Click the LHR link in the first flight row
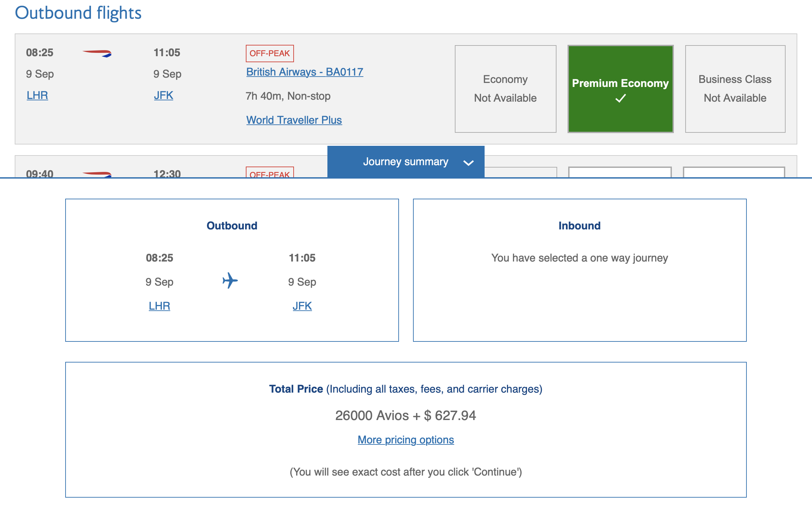Image resolution: width=812 pixels, height=511 pixels. pyautogui.click(x=37, y=95)
